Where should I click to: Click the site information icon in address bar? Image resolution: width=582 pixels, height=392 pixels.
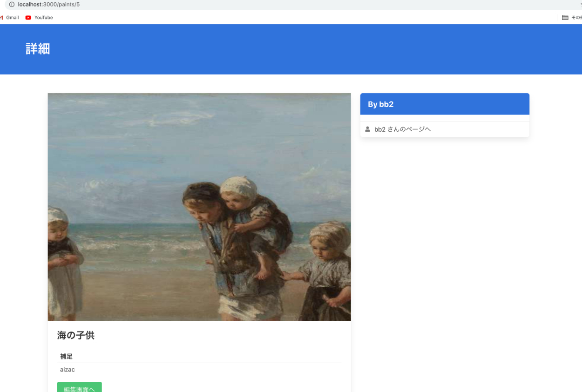[x=12, y=4]
